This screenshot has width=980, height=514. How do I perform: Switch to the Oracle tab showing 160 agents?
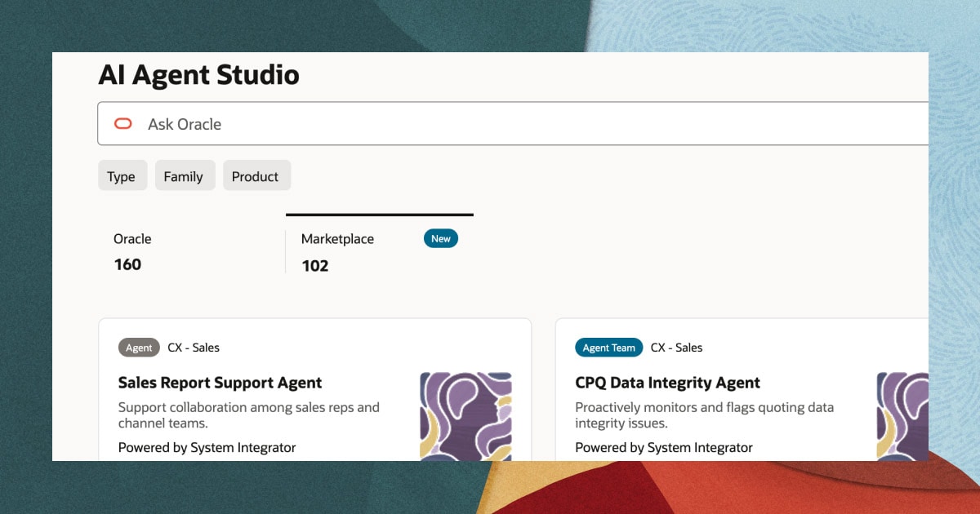pos(131,250)
